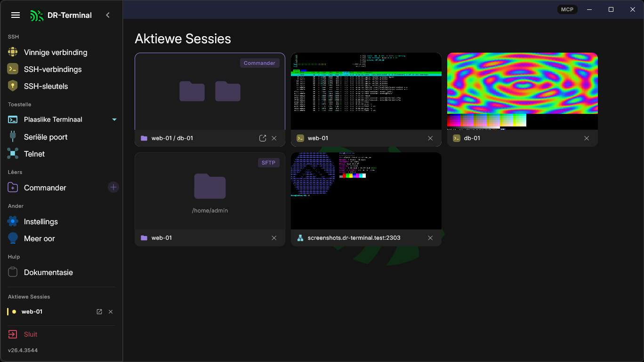The image size is (644, 362).
Task: Launch Plaaslike Terminaal
Action: pos(53,119)
